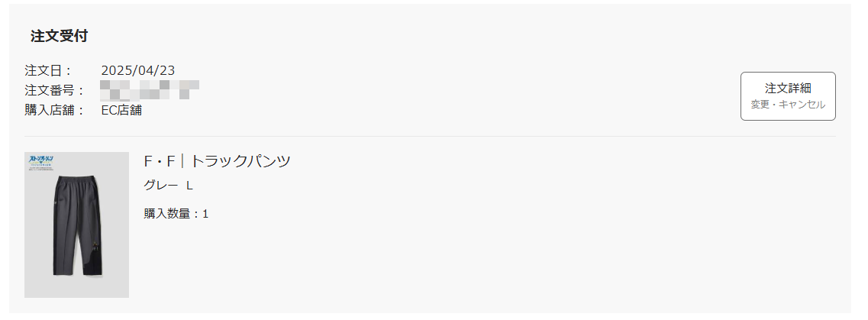The image size is (868, 320).
Task: Click the 変更・キャンセル subtext in the button
Action: (x=788, y=105)
